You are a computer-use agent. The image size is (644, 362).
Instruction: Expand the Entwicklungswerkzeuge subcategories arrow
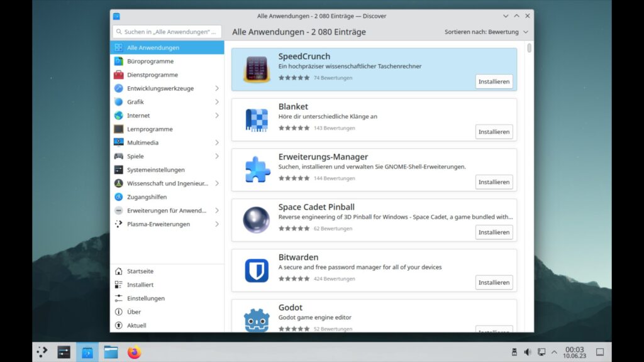(217, 88)
